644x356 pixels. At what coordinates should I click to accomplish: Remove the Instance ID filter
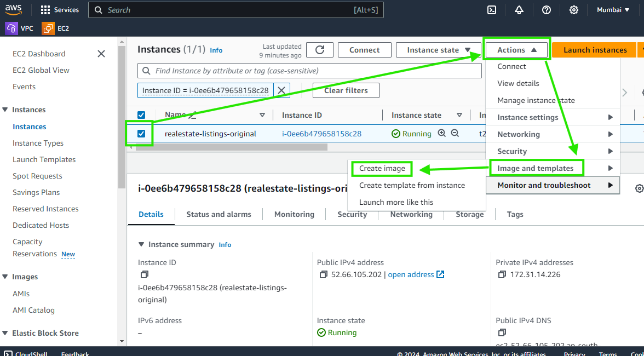pos(281,90)
